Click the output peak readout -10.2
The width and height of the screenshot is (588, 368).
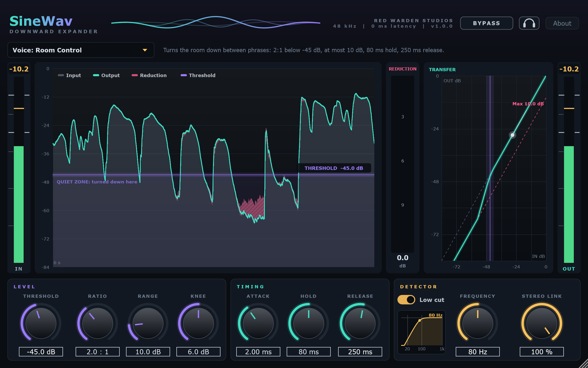pos(569,69)
